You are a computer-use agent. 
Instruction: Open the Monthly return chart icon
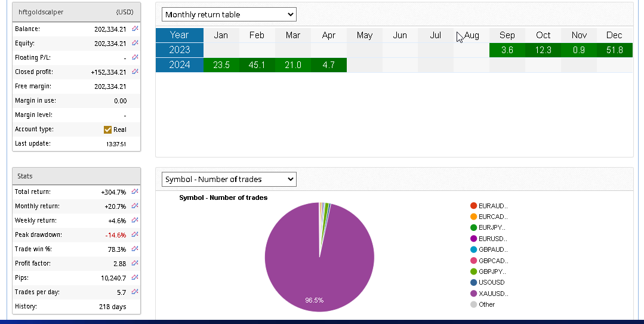point(135,206)
